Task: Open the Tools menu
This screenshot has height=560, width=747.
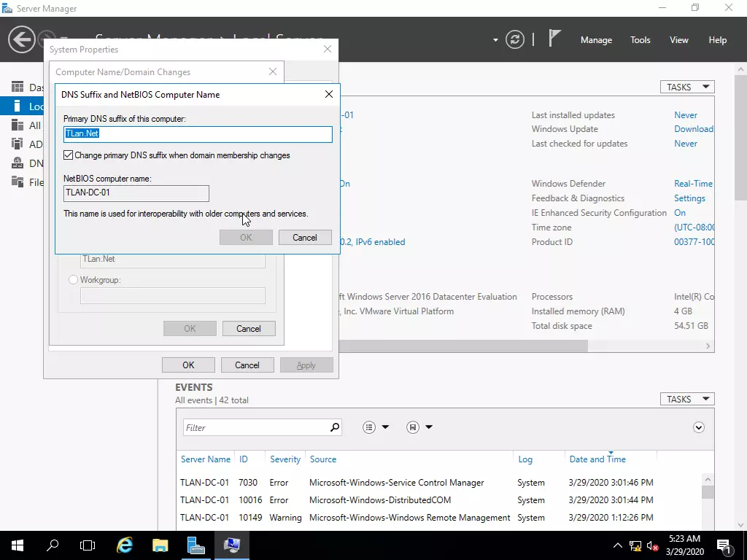Action: click(x=640, y=40)
